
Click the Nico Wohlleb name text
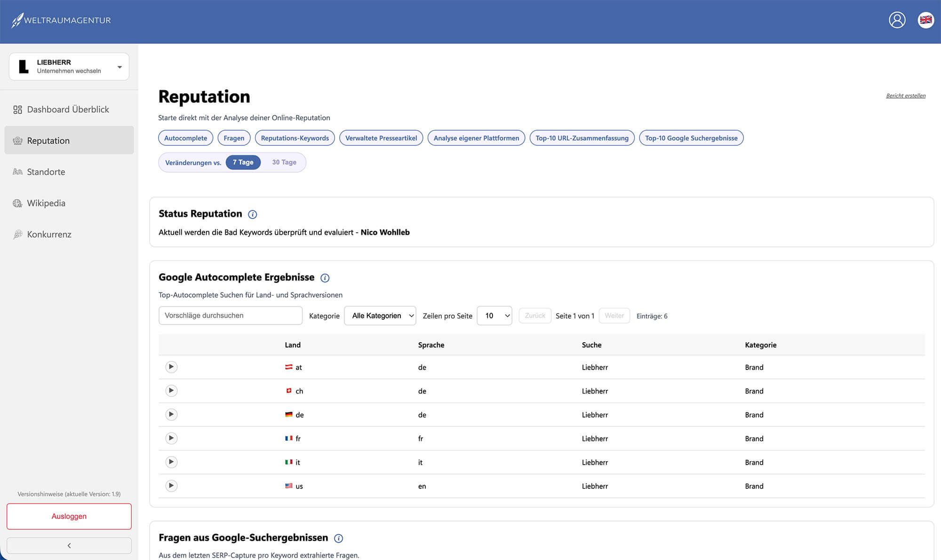click(x=385, y=232)
